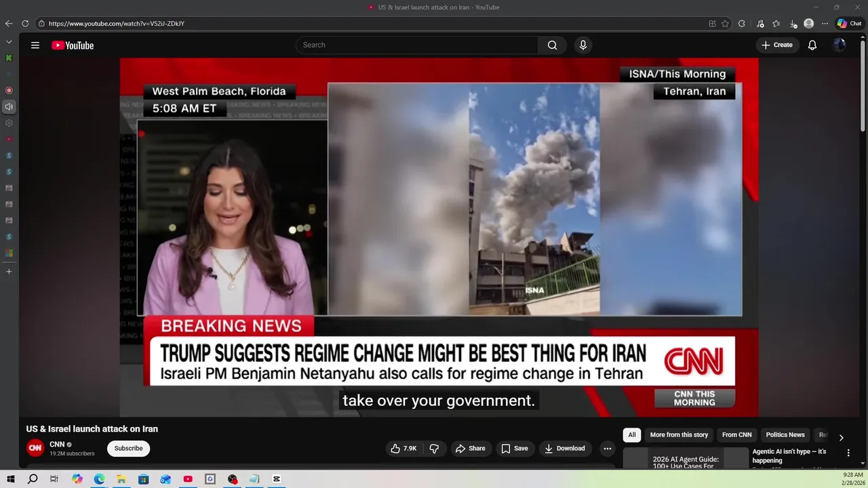This screenshot has width=868, height=488.
Task: Click the browser address bar URL
Action: tap(117, 24)
